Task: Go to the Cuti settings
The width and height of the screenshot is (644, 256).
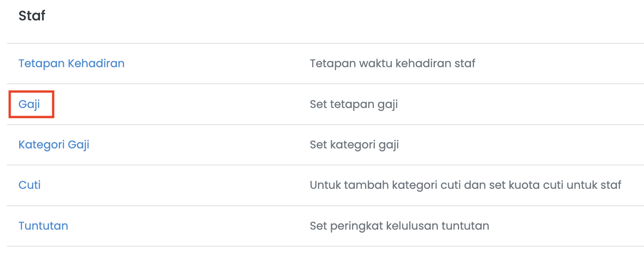Action: tap(30, 185)
